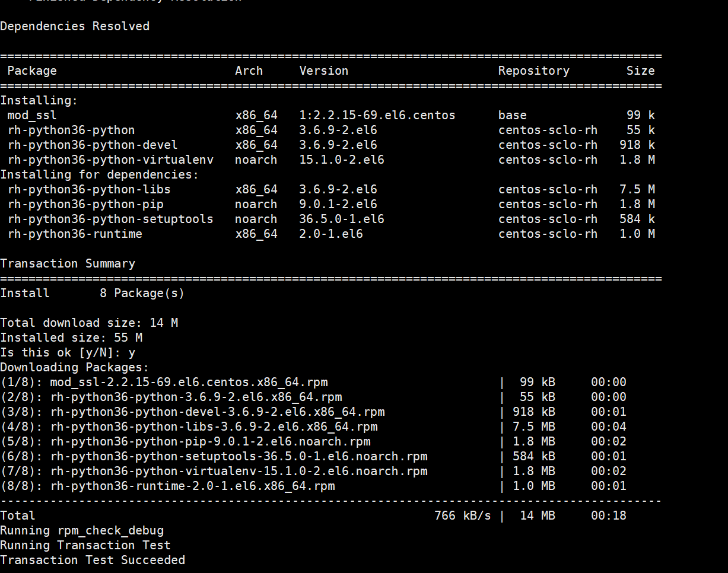Image resolution: width=728 pixels, height=573 pixels.
Task: Click version 15.1.0-2.el6
Action: [342, 160]
